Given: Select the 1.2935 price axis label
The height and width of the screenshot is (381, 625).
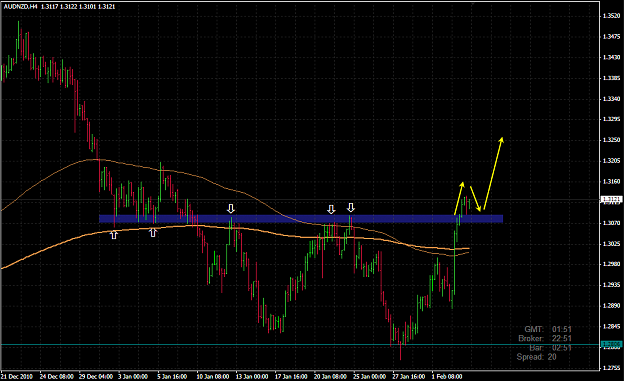Looking at the screenshot, I should click(611, 285).
